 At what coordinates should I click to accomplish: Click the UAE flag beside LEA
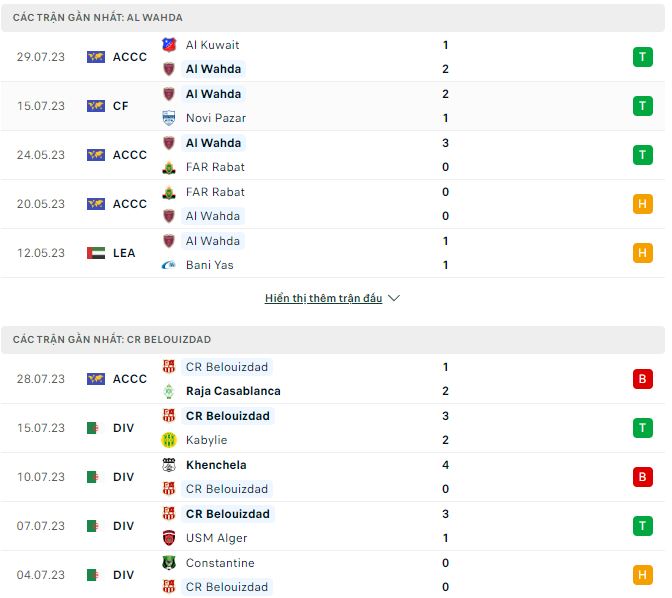96,253
